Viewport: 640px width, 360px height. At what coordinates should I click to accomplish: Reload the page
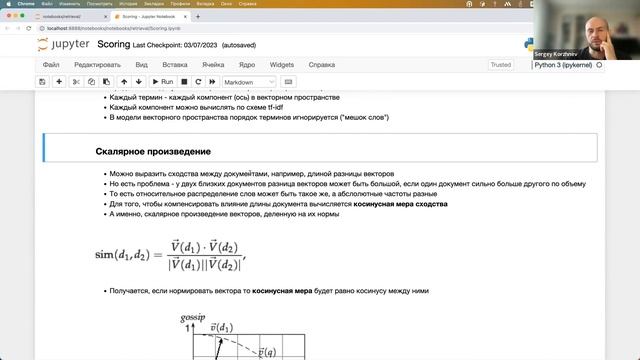coord(29,28)
